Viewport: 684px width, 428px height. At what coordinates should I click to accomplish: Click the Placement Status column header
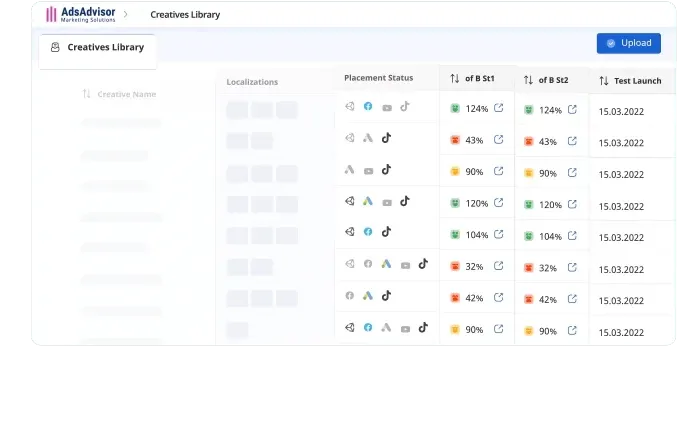coord(378,78)
